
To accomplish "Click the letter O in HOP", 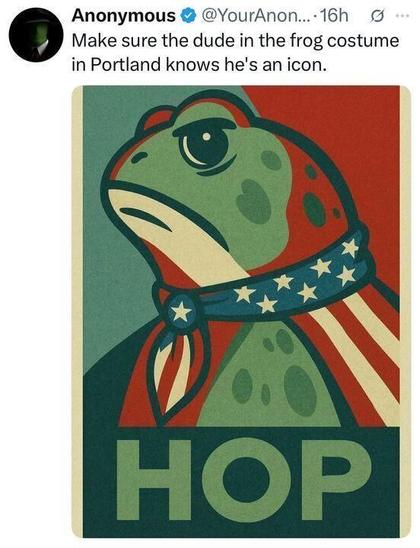I will click(245, 480).
